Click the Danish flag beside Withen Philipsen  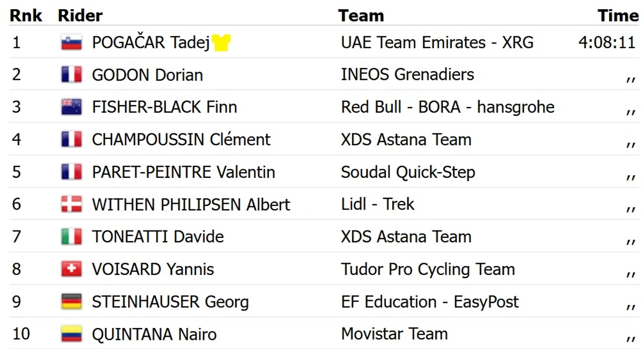coord(71,204)
